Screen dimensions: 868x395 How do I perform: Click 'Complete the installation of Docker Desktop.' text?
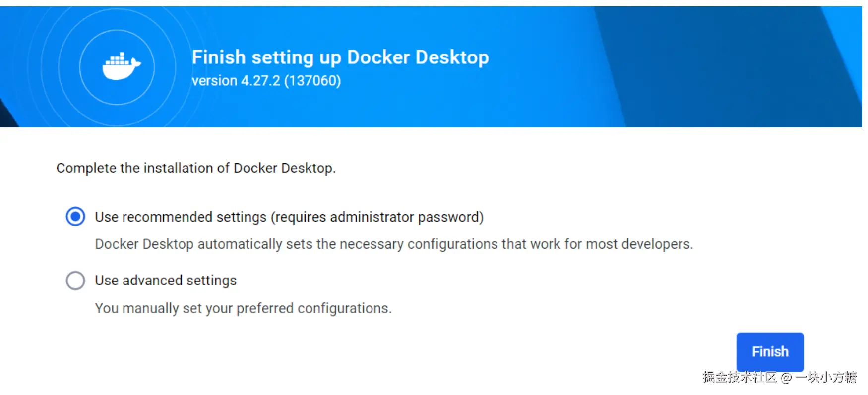pos(196,169)
